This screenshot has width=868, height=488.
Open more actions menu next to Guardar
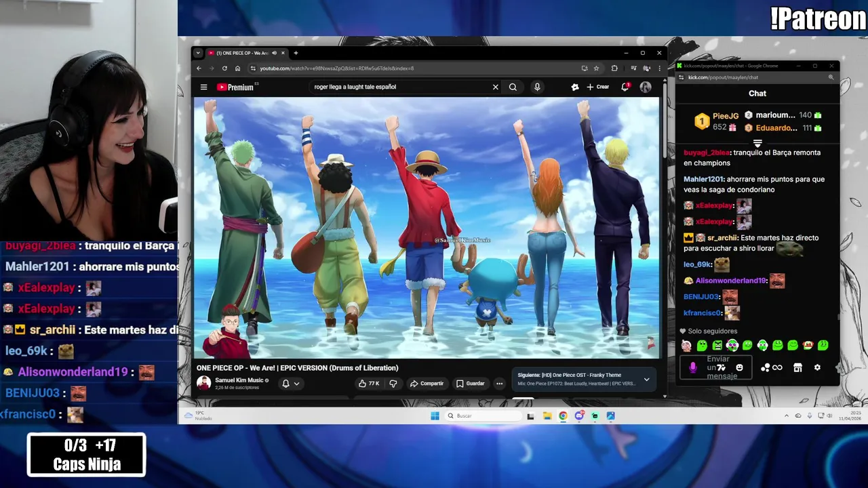click(499, 384)
